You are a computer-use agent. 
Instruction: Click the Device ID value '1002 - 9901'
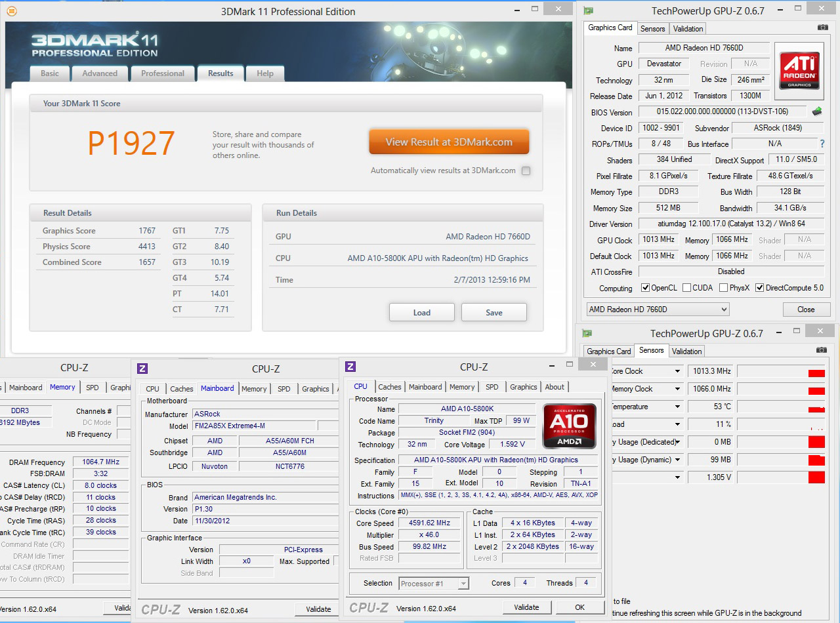pos(660,128)
